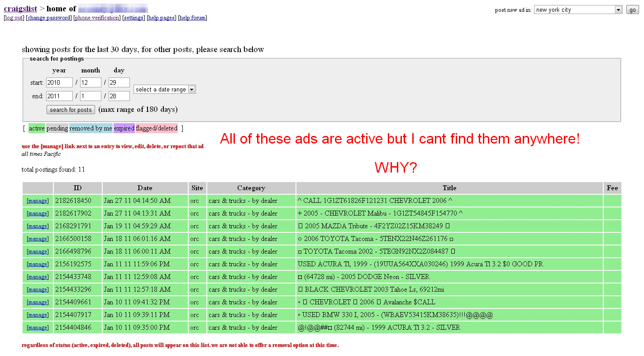Click date Jan 27 11 04:14:50 AM

137,201
